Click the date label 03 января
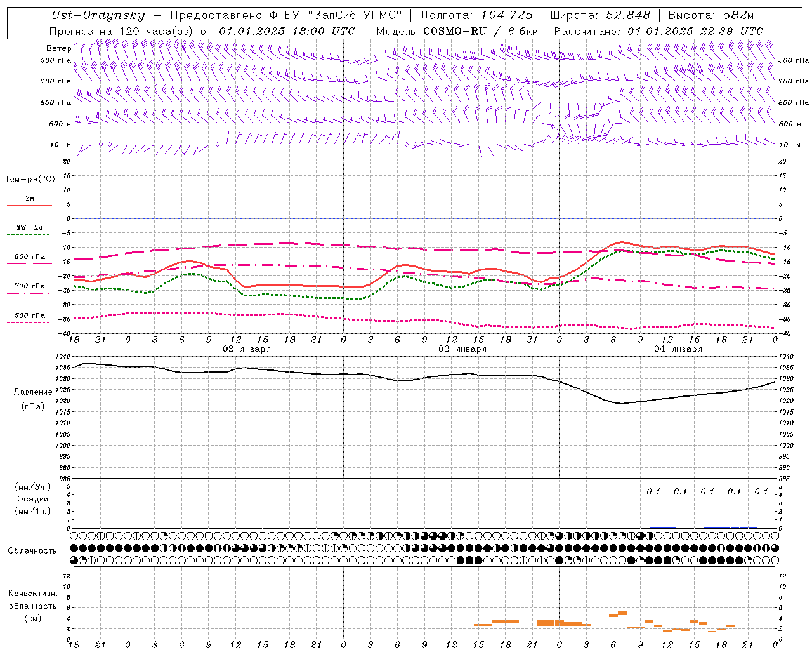The height and width of the screenshot is (650, 812). pyautogui.click(x=462, y=349)
